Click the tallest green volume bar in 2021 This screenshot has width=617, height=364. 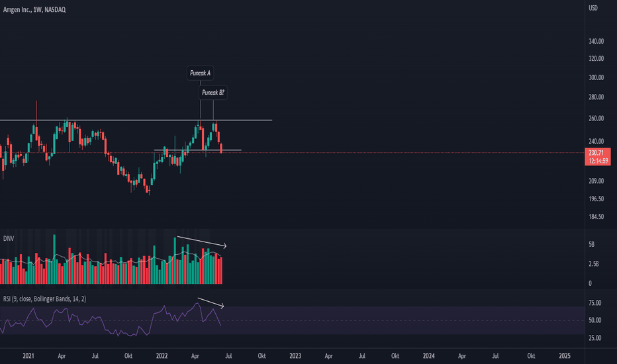tap(54, 259)
